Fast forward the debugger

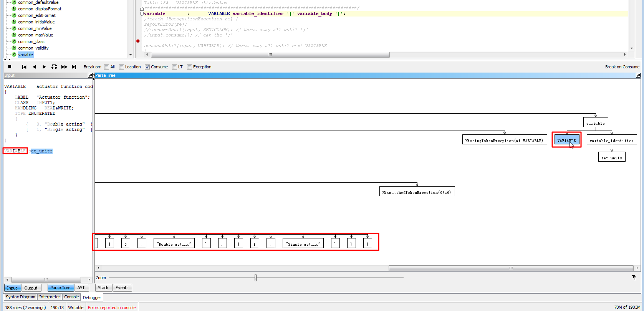click(64, 67)
